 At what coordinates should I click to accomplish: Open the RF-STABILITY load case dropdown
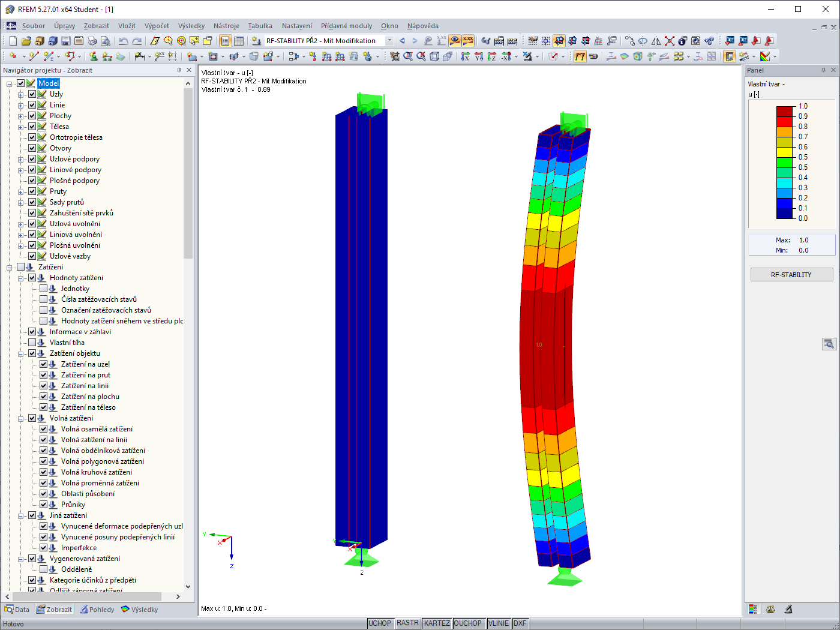tap(389, 41)
